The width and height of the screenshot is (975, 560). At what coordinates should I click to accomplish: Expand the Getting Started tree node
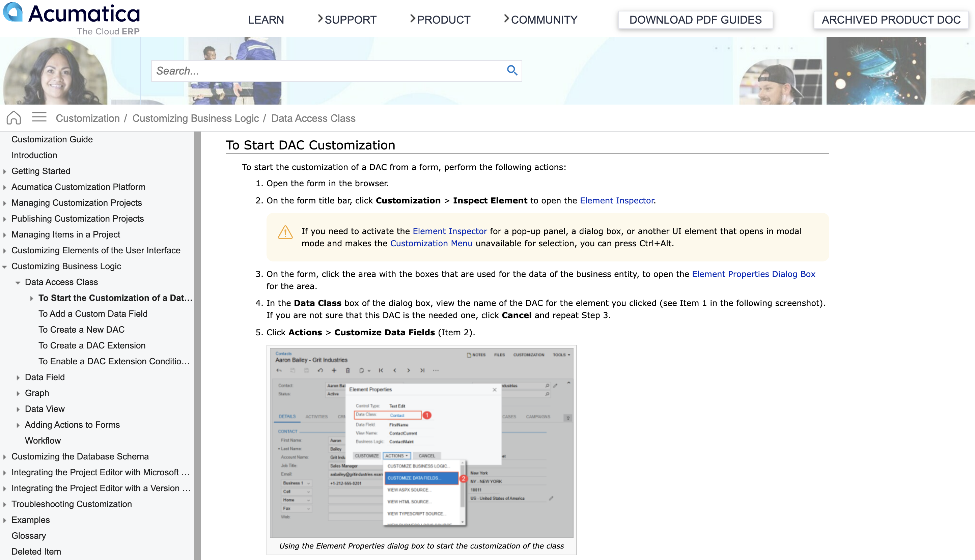pyautogui.click(x=5, y=171)
